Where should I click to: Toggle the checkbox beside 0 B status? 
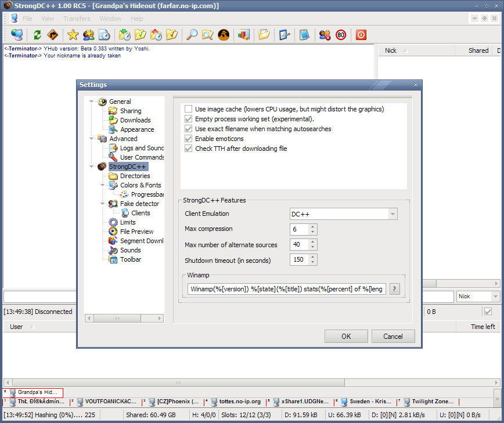click(488, 312)
